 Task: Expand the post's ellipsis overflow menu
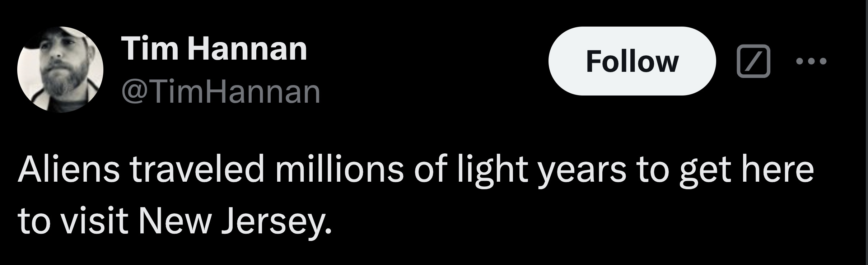[811, 62]
